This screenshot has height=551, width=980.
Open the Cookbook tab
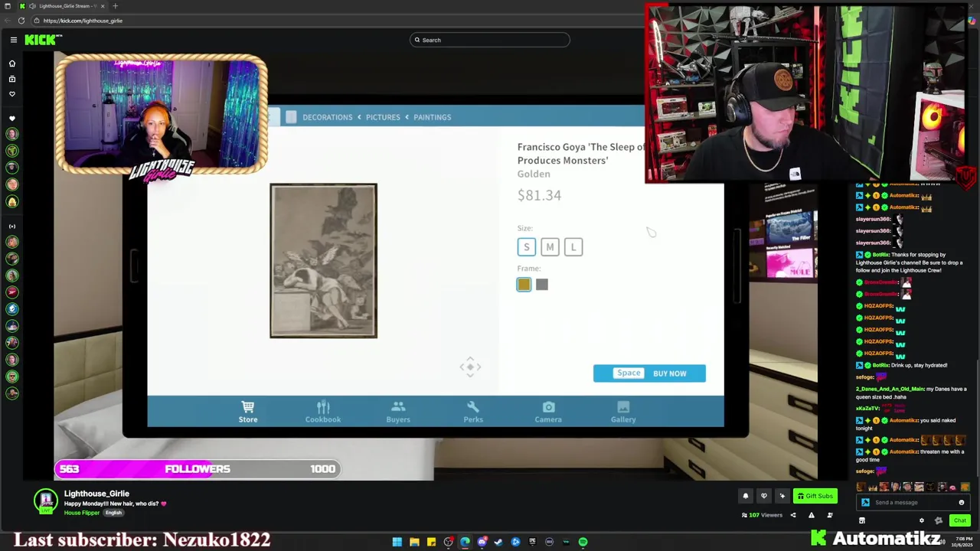323,412
